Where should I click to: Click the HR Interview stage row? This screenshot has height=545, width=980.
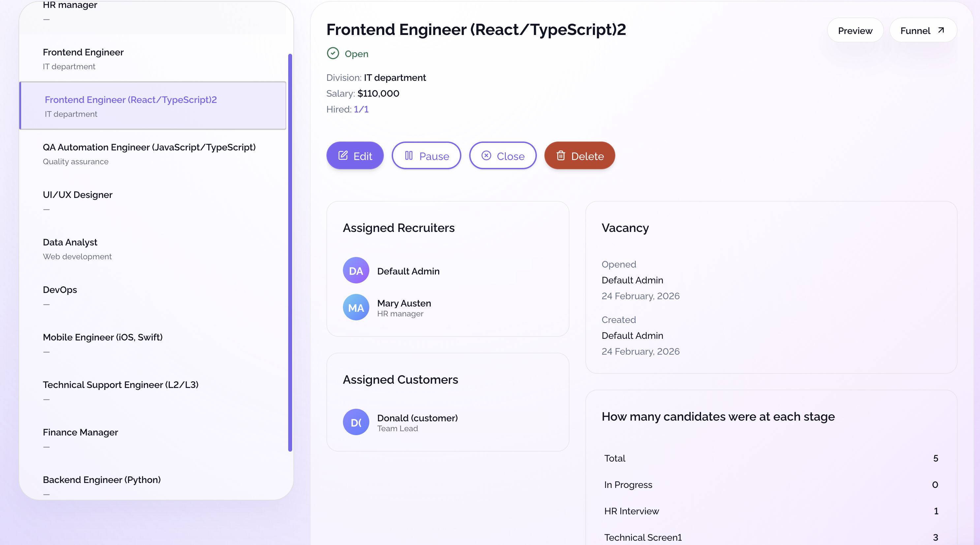771,511
